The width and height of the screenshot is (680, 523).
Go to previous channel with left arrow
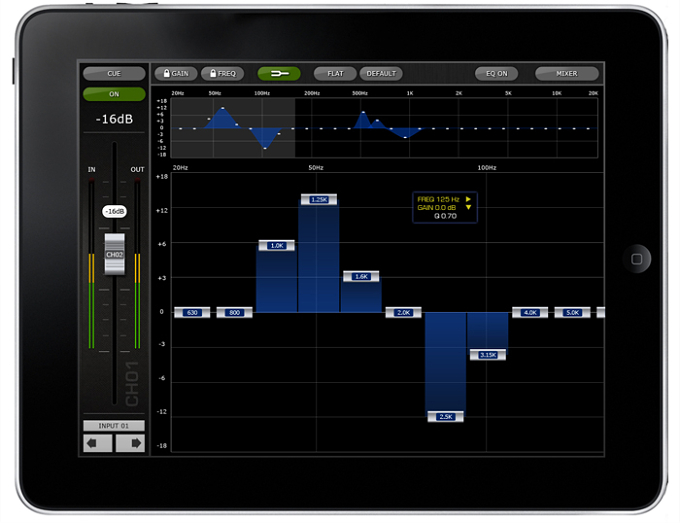pos(98,443)
